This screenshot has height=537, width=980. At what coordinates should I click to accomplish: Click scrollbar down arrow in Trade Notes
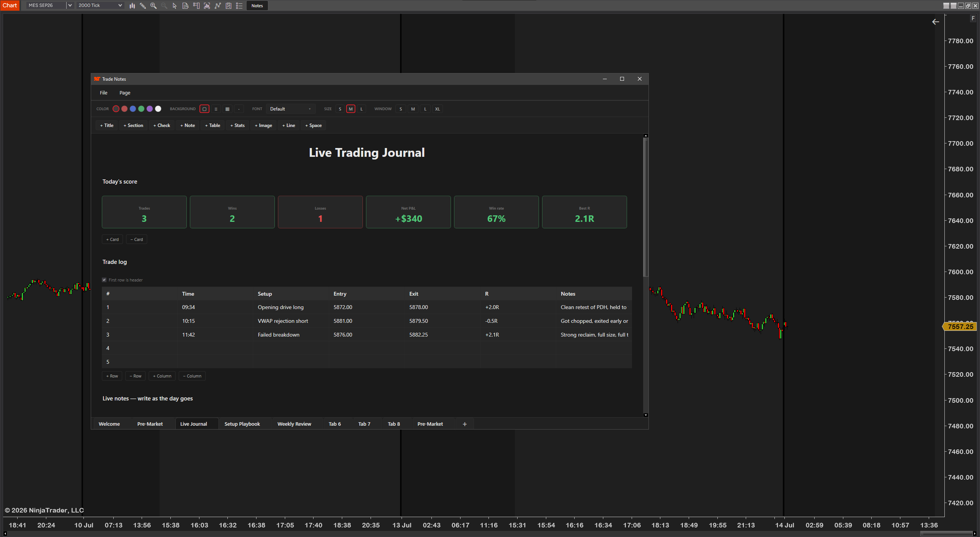[x=646, y=415]
